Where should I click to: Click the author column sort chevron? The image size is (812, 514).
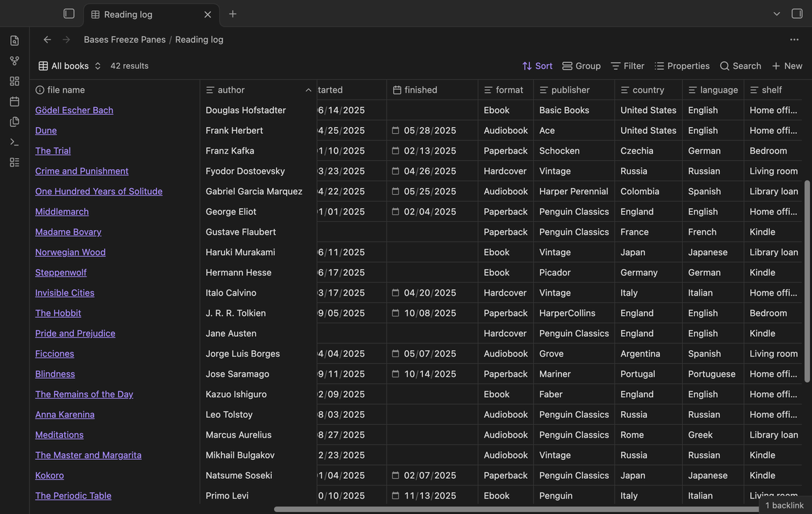pos(309,90)
